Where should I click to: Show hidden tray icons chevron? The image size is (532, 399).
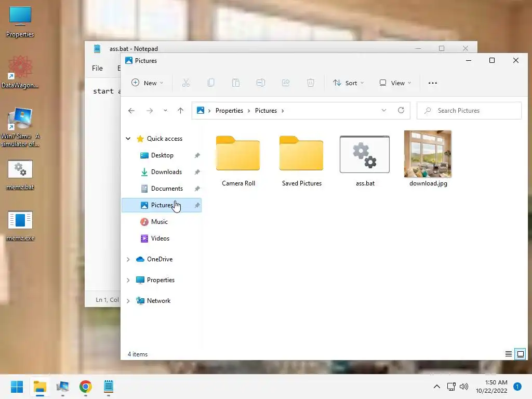click(436, 387)
